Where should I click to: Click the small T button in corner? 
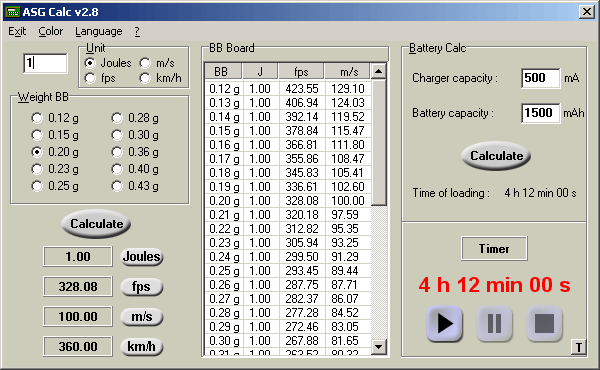pos(579,347)
